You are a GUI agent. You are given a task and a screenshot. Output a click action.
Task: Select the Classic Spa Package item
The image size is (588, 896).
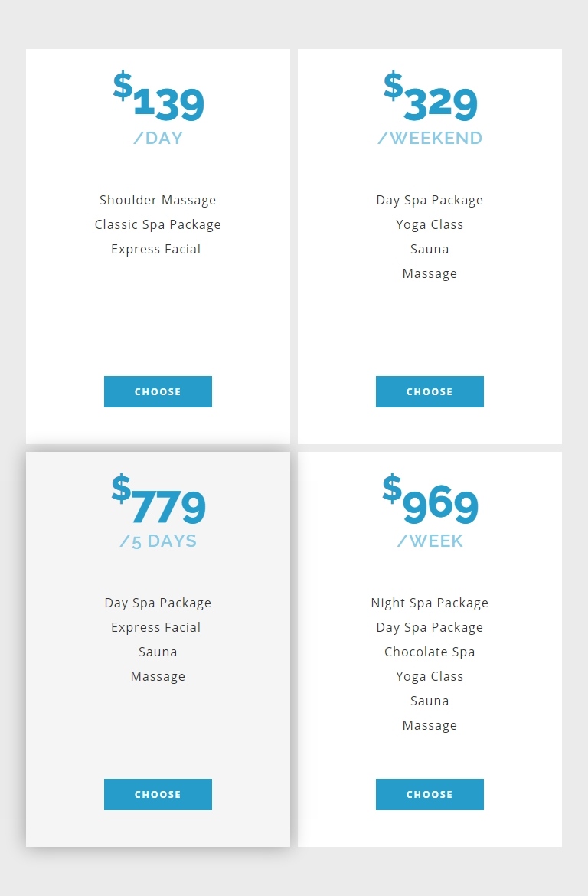[x=158, y=224]
